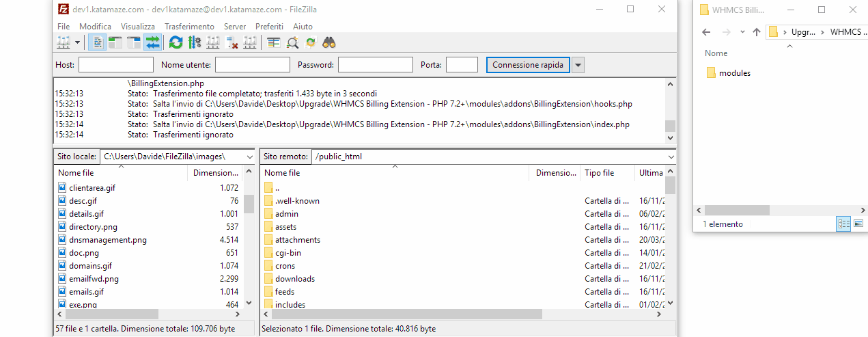Screen dimensions: 868x337
Task: Select the modules folder in Explorer window
Action: [x=729, y=73]
